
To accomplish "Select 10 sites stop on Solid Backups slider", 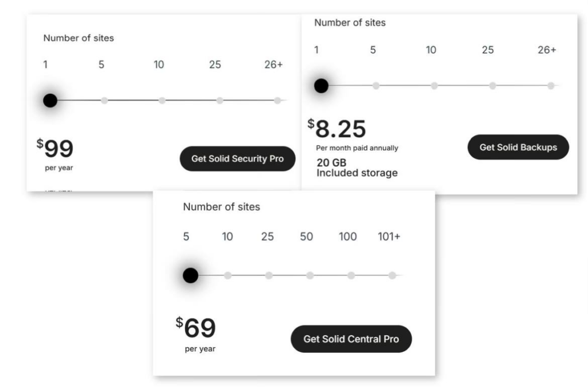I will tap(434, 86).
